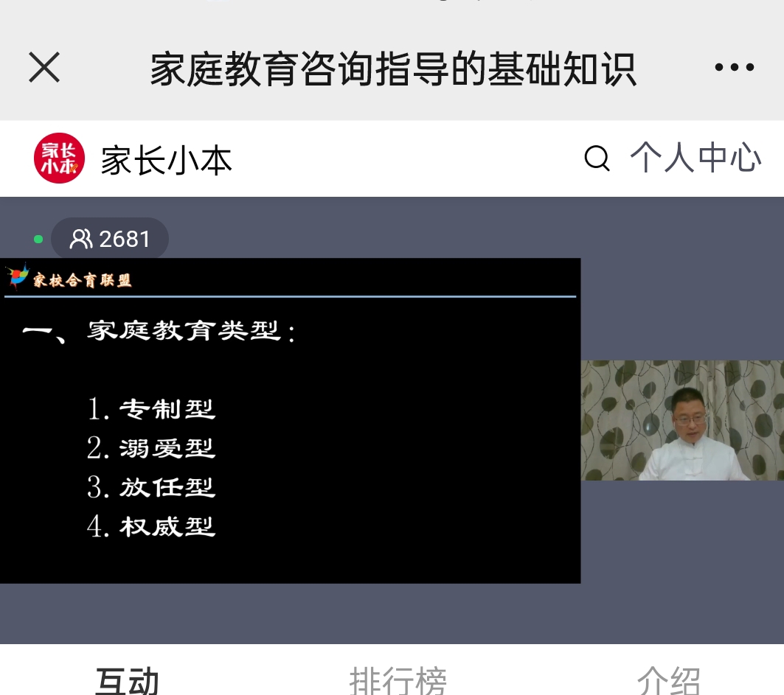Image resolution: width=784 pixels, height=695 pixels.
Task: Click the 家长小本 channel name
Action: click(166, 161)
